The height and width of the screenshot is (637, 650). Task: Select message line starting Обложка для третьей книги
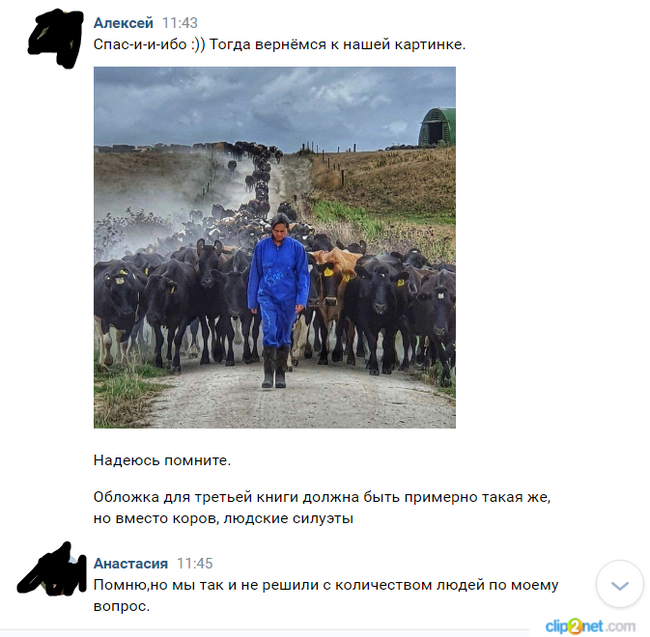tap(322, 497)
